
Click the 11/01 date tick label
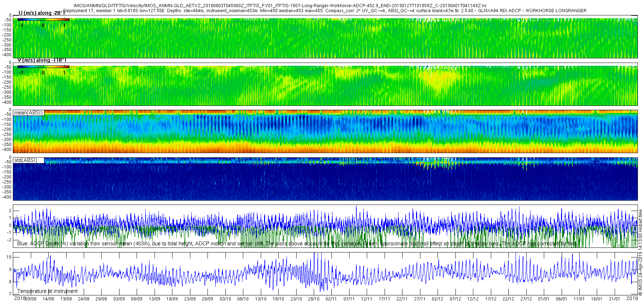tap(579, 299)
